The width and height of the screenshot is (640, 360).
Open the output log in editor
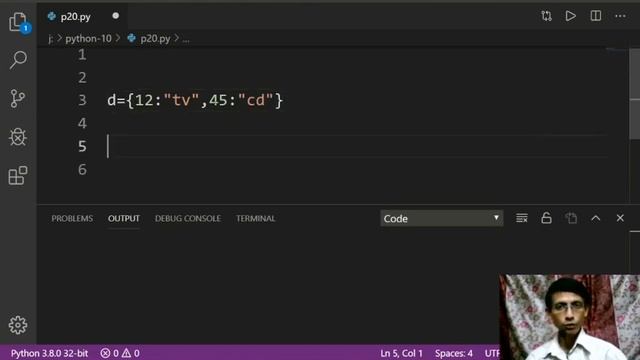[571, 218]
